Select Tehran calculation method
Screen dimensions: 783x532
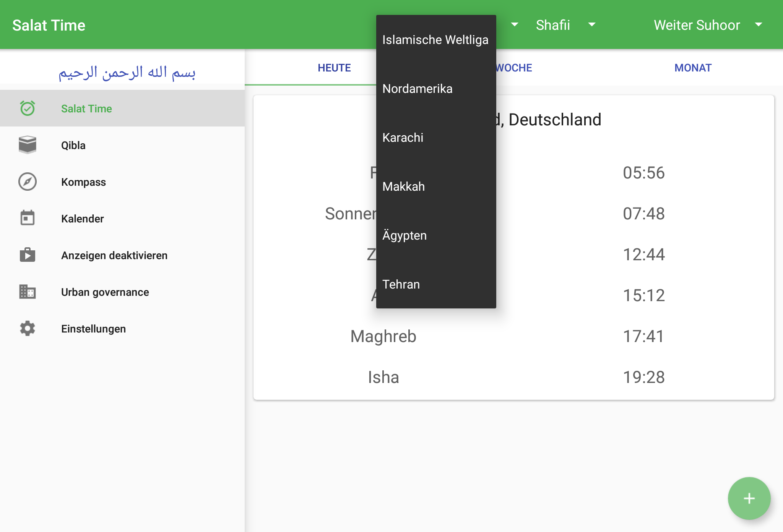[x=401, y=284]
